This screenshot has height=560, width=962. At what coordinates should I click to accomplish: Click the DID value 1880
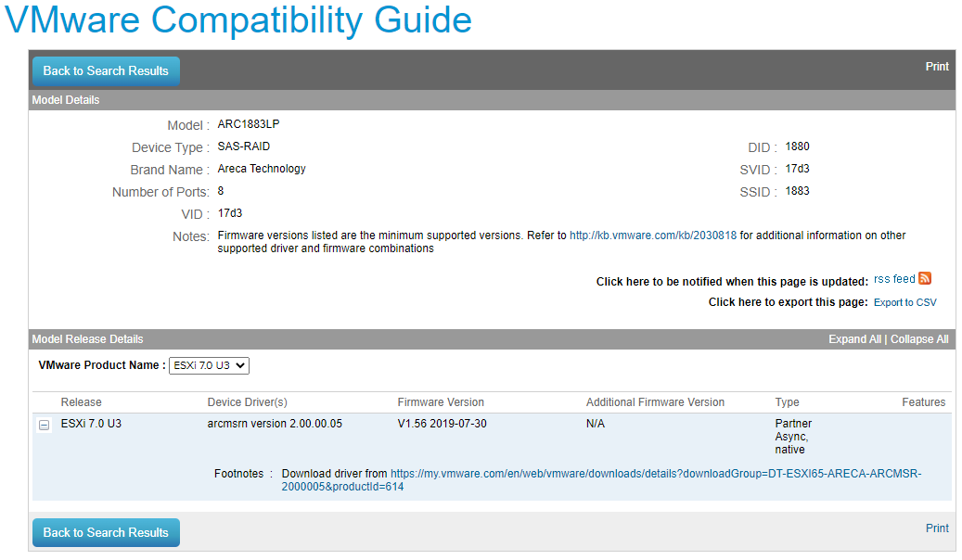tap(797, 146)
